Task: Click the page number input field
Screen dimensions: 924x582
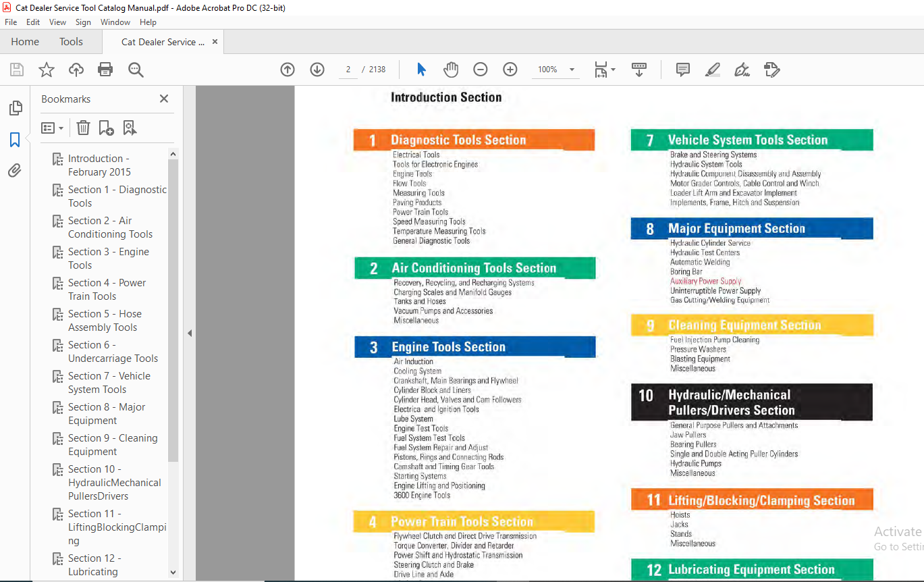Action: pyautogui.click(x=348, y=70)
